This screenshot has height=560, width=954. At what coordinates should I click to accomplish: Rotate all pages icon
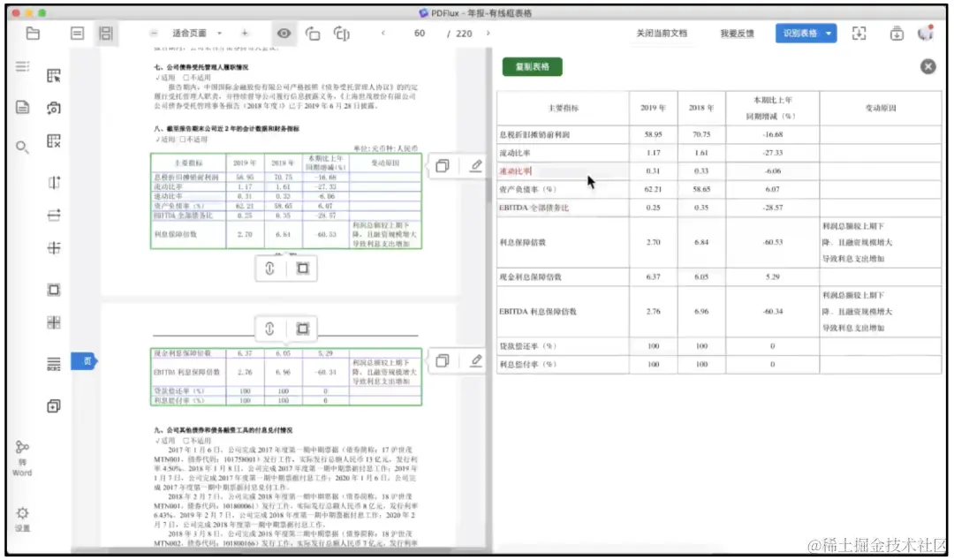pos(342,34)
